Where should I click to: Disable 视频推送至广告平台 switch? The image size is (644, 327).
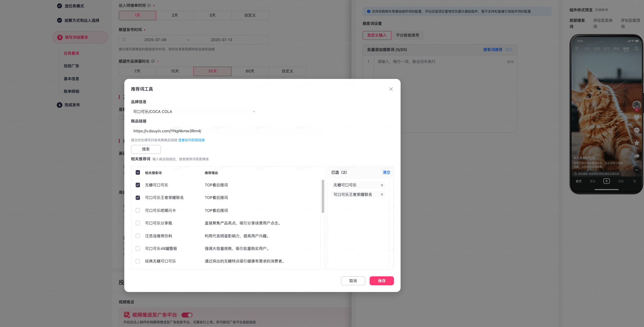coord(187,315)
